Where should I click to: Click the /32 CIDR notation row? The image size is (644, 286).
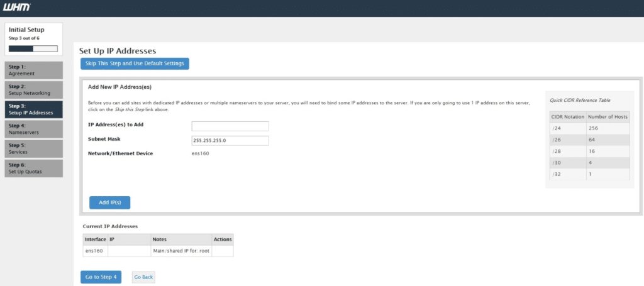(x=588, y=173)
